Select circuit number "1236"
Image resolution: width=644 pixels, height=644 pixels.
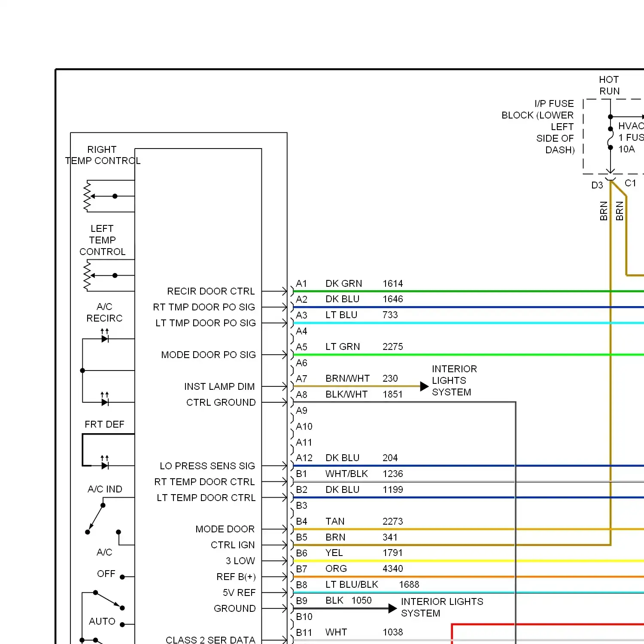[393, 474]
